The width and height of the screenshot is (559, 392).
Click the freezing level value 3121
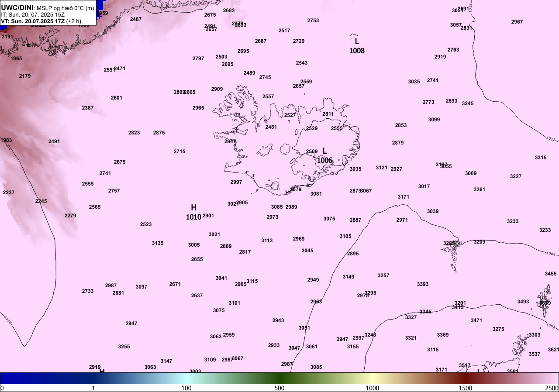pyautogui.click(x=382, y=168)
